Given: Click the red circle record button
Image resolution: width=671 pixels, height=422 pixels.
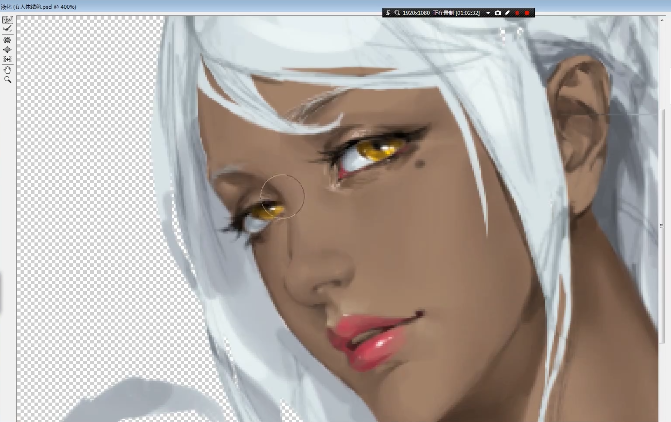Looking at the screenshot, I should (x=518, y=13).
